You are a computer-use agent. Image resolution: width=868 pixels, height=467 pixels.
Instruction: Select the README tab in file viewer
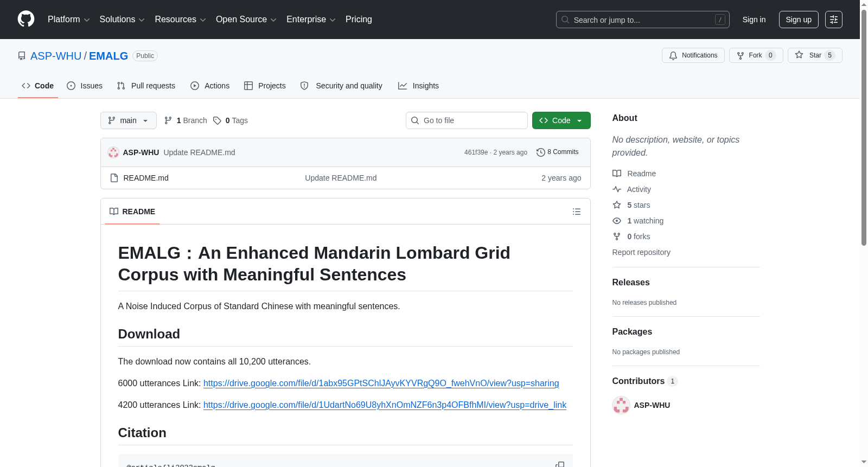click(x=132, y=212)
